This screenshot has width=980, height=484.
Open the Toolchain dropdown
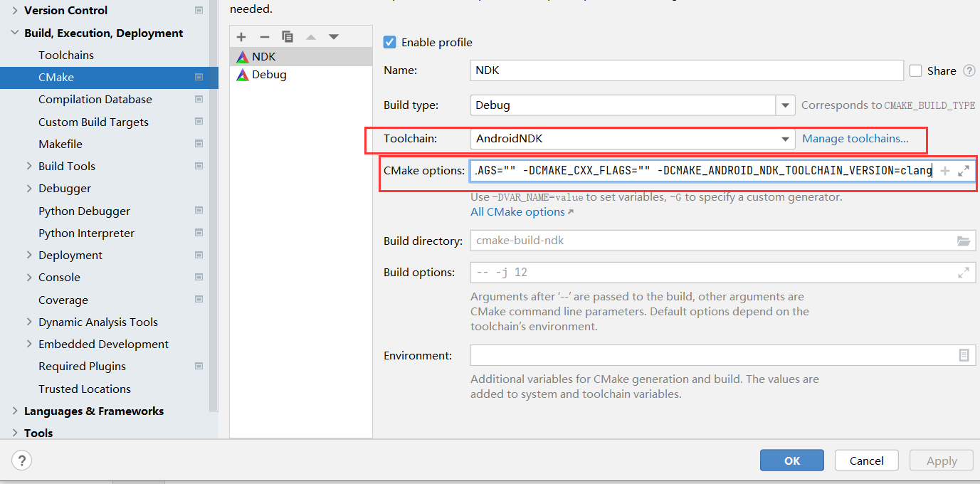(785, 138)
